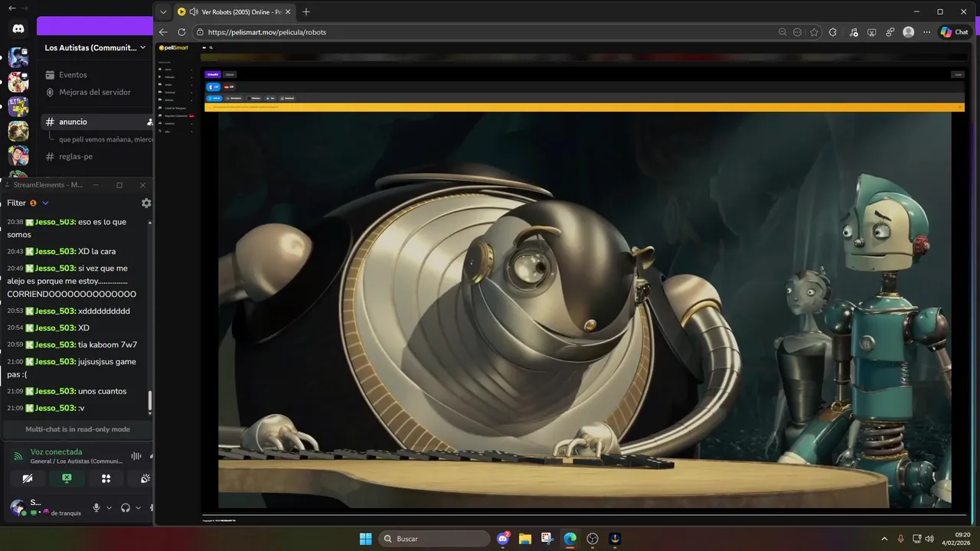Toggle the peliSmart sidebar hamburger icon

204,47
